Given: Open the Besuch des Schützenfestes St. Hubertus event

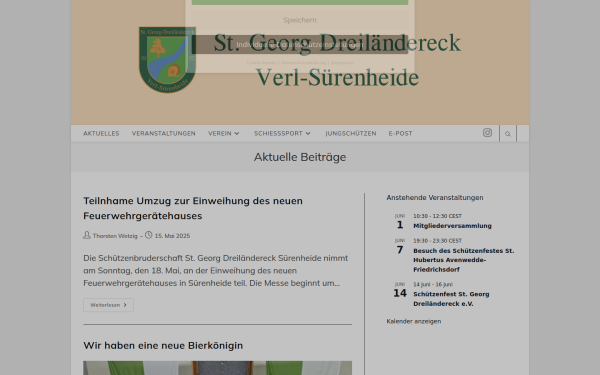Looking at the screenshot, I should click(x=464, y=260).
